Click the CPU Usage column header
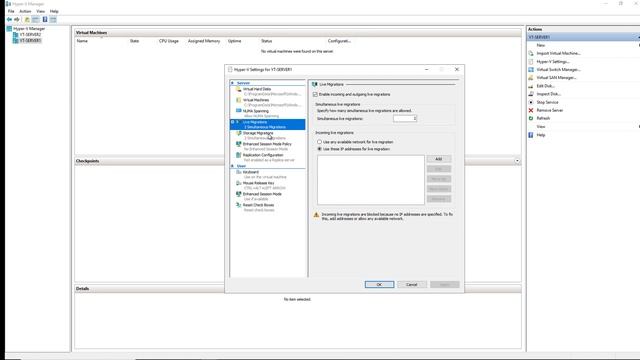The width and height of the screenshot is (640, 360). coord(169,41)
